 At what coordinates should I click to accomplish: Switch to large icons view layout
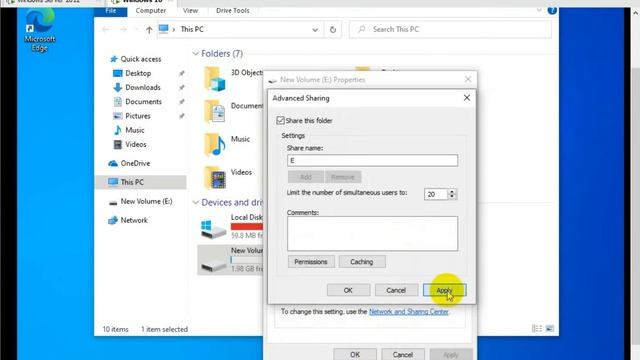click(x=550, y=329)
